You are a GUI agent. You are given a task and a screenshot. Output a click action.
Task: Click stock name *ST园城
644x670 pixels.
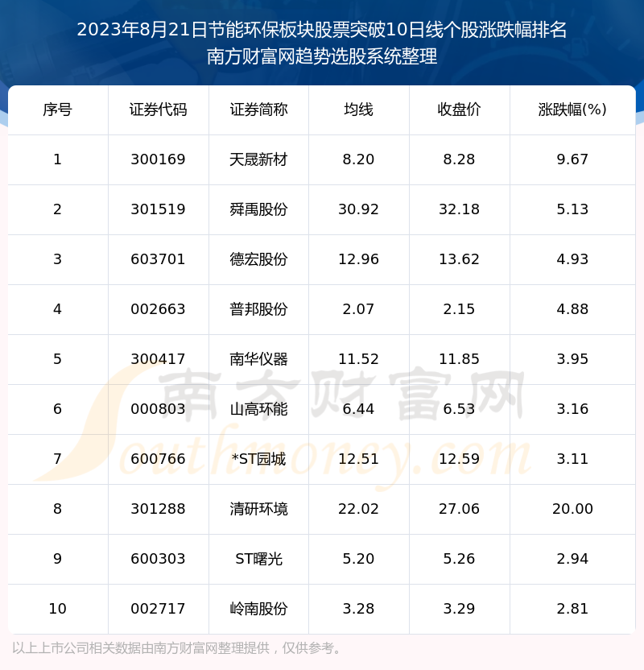click(x=258, y=459)
